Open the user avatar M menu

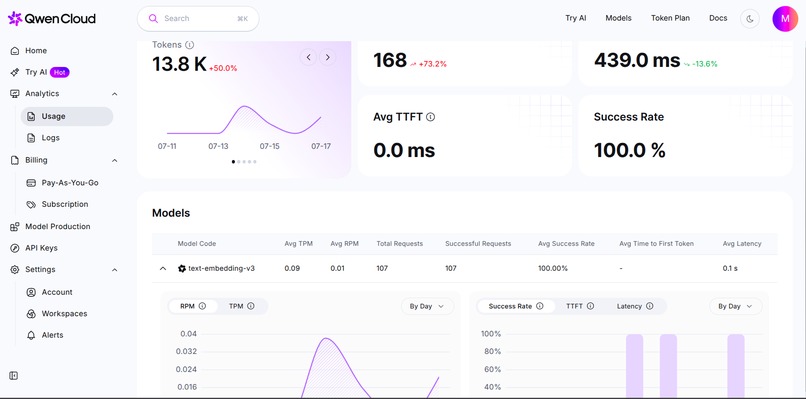(x=785, y=19)
